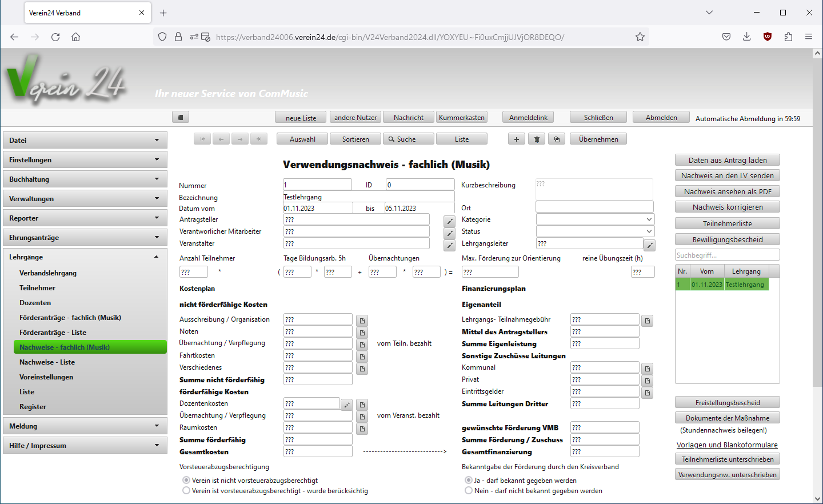
Task: Collapse the Lehrgänge menu section
Action: click(x=85, y=257)
